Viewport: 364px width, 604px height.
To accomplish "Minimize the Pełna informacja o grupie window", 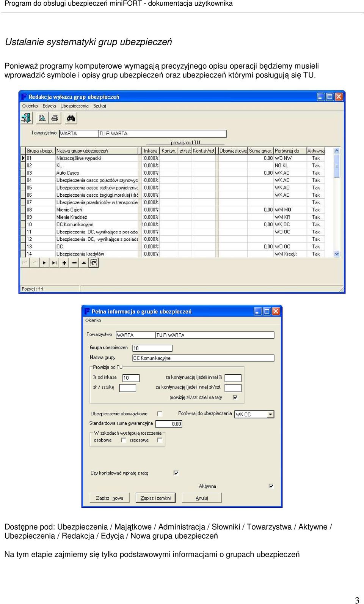I will [x=258, y=311].
